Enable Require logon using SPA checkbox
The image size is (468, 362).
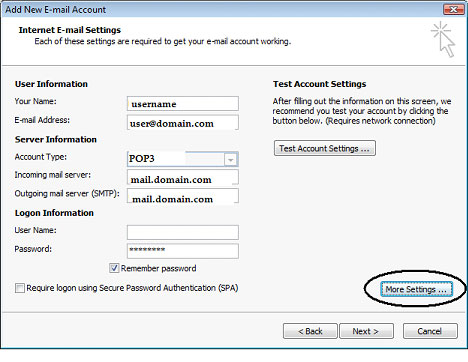click(x=20, y=288)
